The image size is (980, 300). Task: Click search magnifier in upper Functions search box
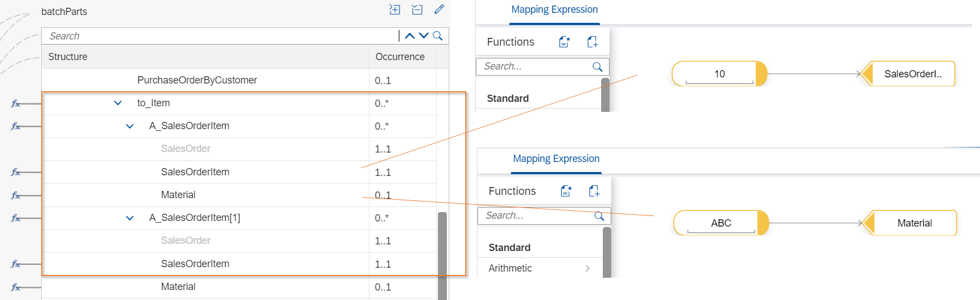[x=597, y=67]
